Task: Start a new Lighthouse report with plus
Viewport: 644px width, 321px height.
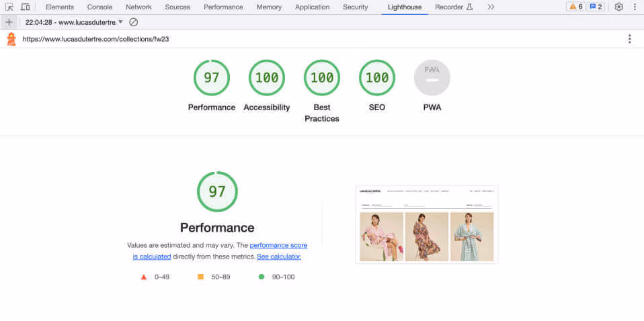Action: point(9,22)
